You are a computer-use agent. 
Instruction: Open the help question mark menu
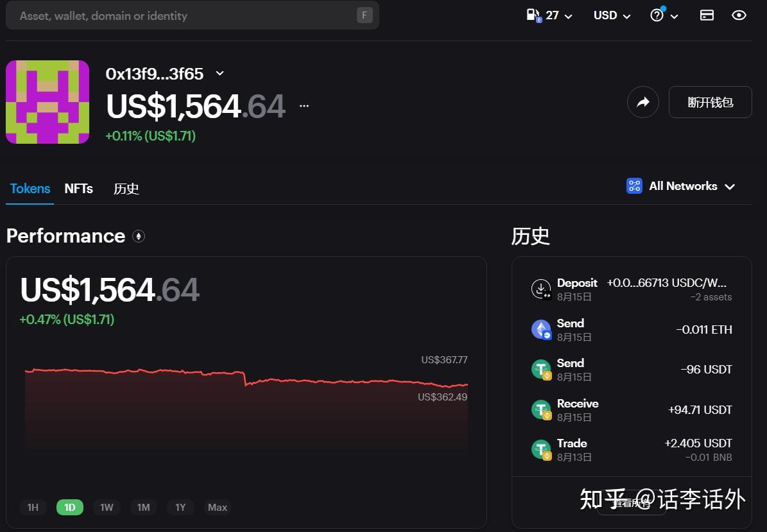[664, 15]
